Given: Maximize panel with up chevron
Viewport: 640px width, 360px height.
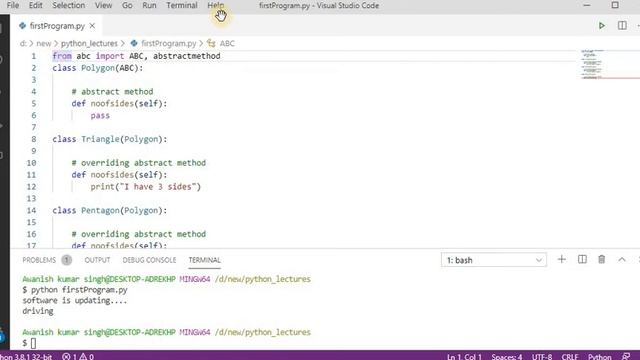Looking at the screenshot, I should pyautogui.click(x=622, y=260).
